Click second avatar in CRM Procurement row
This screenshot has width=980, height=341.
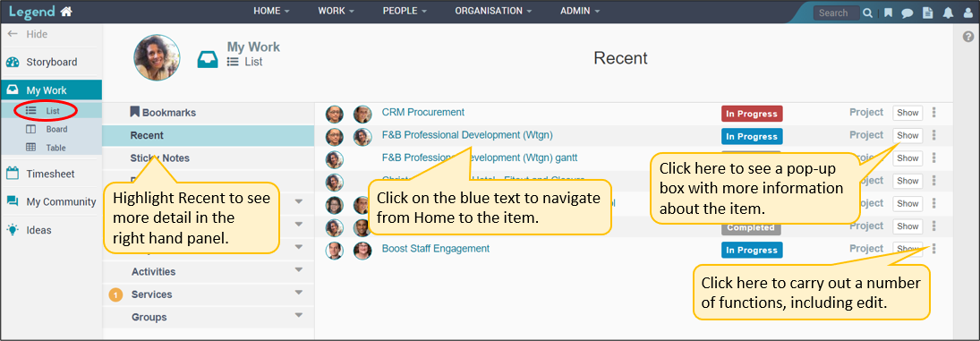(x=362, y=115)
